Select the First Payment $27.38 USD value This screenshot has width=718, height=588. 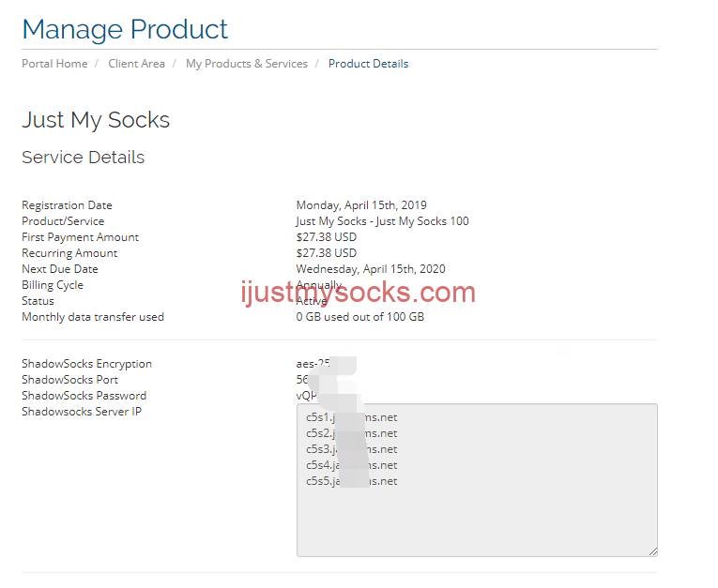pyautogui.click(x=326, y=237)
